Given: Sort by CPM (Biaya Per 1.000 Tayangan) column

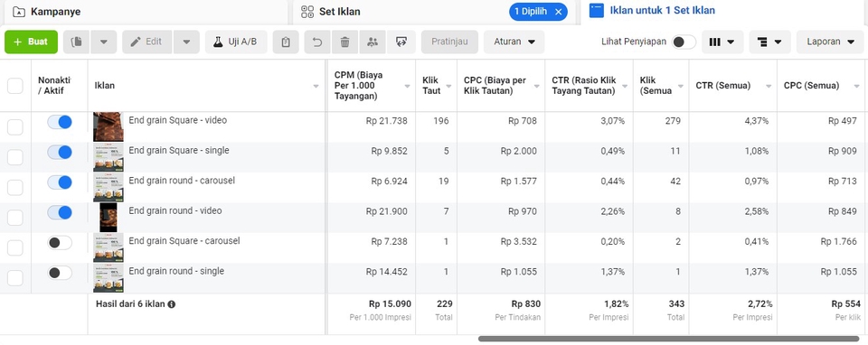Looking at the screenshot, I should (x=407, y=87).
